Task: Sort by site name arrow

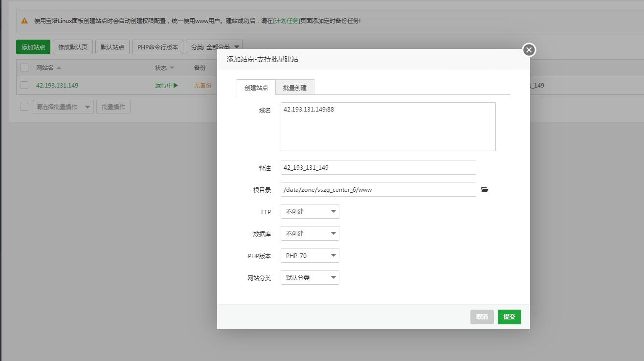Action: tap(59, 68)
